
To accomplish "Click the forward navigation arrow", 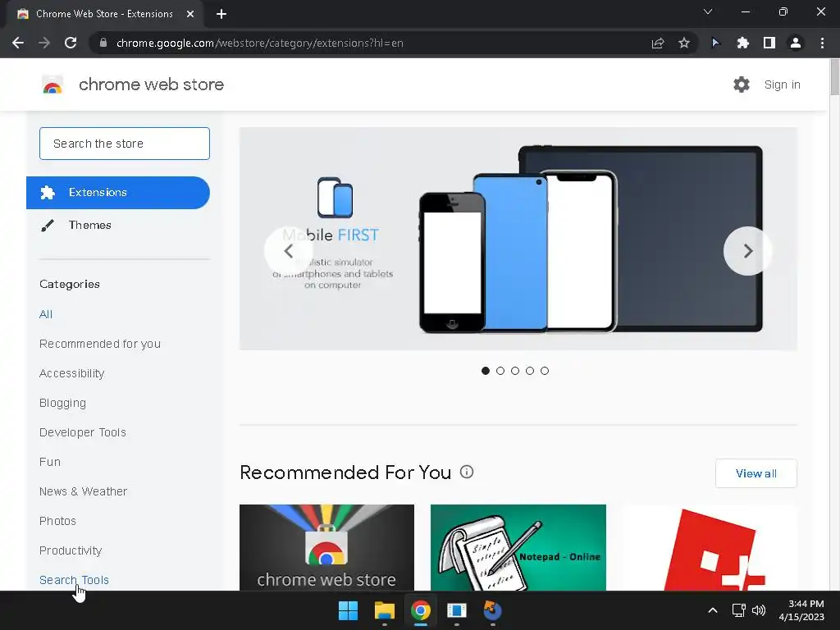I will (44, 43).
